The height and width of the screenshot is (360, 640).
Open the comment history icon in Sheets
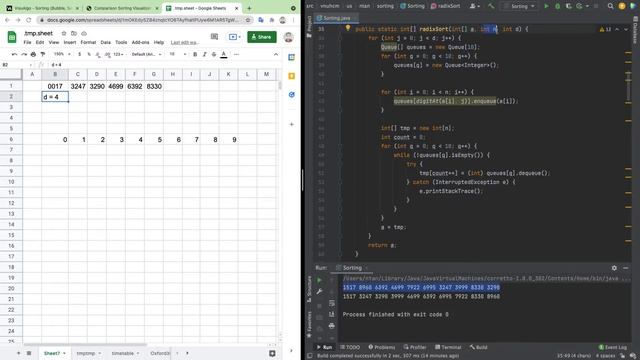[214, 37]
